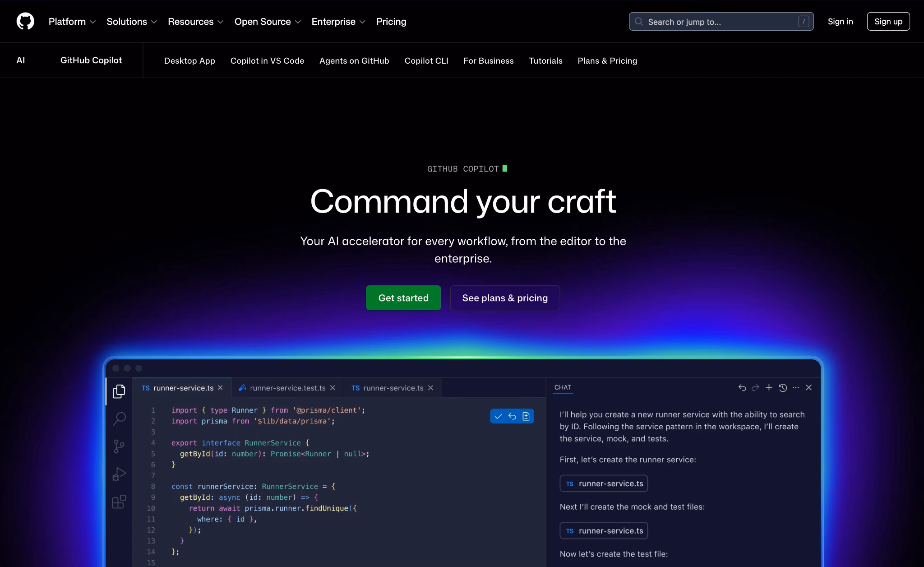Open Run and Debug icon in sidebar
924x567 pixels.
point(119,474)
